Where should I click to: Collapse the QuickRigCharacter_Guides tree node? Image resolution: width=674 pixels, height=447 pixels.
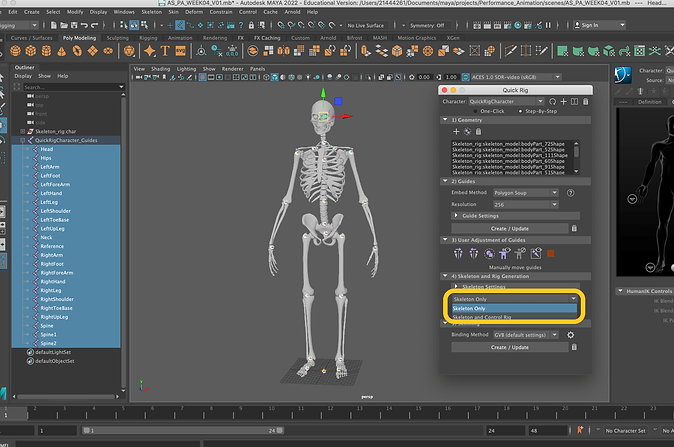point(23,141)
